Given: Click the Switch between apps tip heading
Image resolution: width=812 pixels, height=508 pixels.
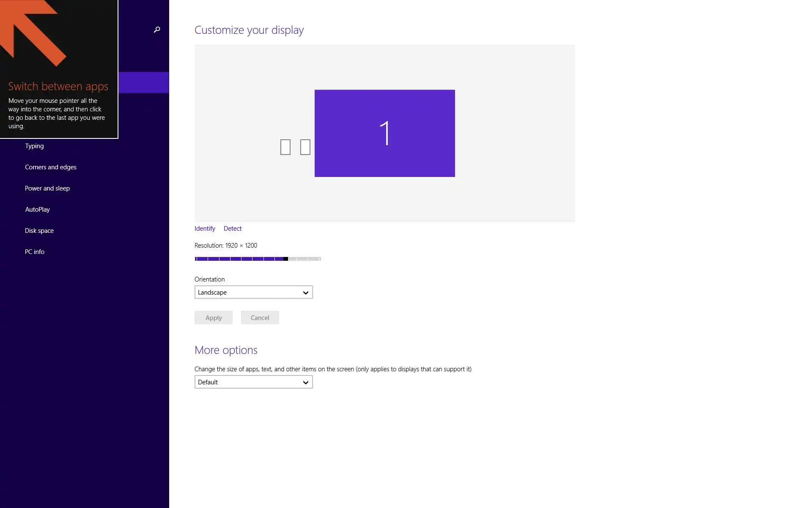Looking at the screenshot, I should click(x=58, y=86).
